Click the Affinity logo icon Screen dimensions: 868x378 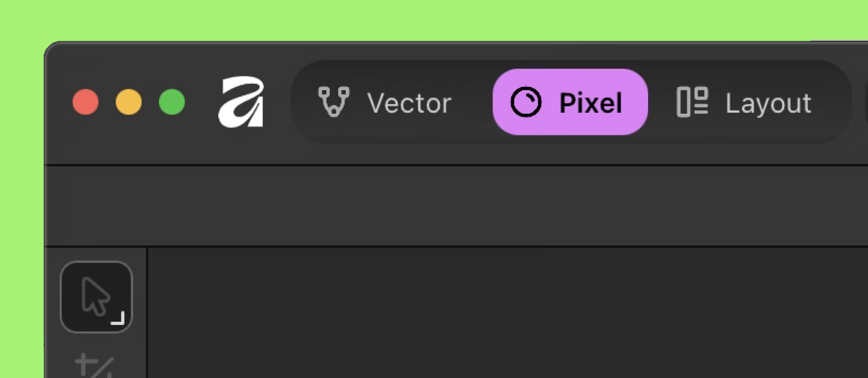pyautogui.click(x=241, y=102)
